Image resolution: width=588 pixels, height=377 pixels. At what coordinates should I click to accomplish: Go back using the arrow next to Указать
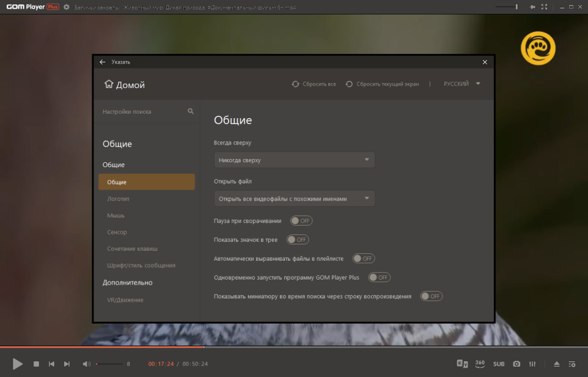[102, 62]
